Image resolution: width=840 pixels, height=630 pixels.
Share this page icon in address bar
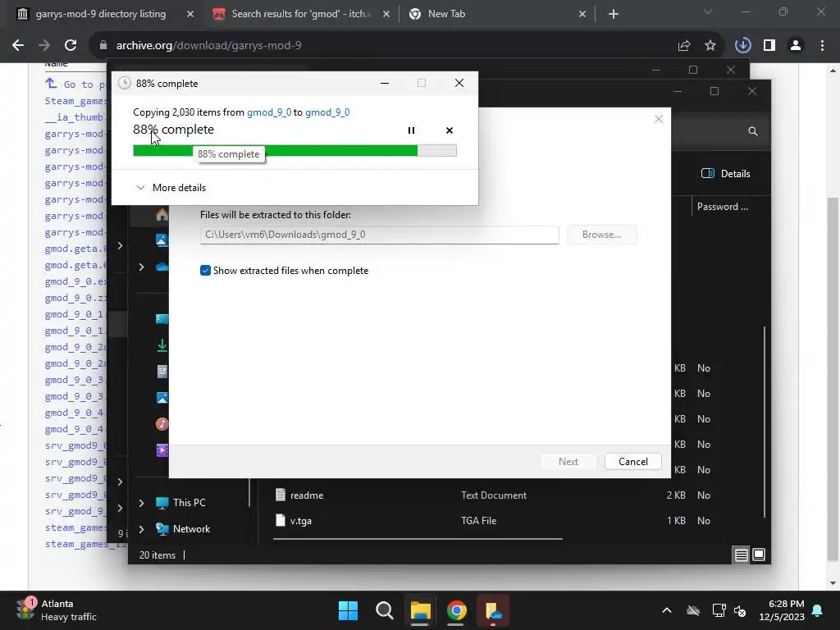click(x=684, y=46)
